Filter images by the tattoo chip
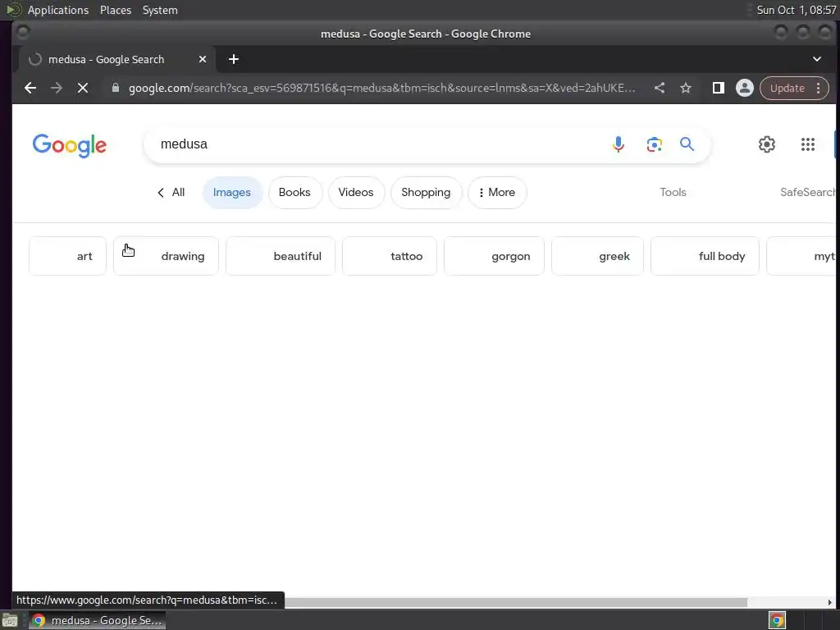 point(390,256)
